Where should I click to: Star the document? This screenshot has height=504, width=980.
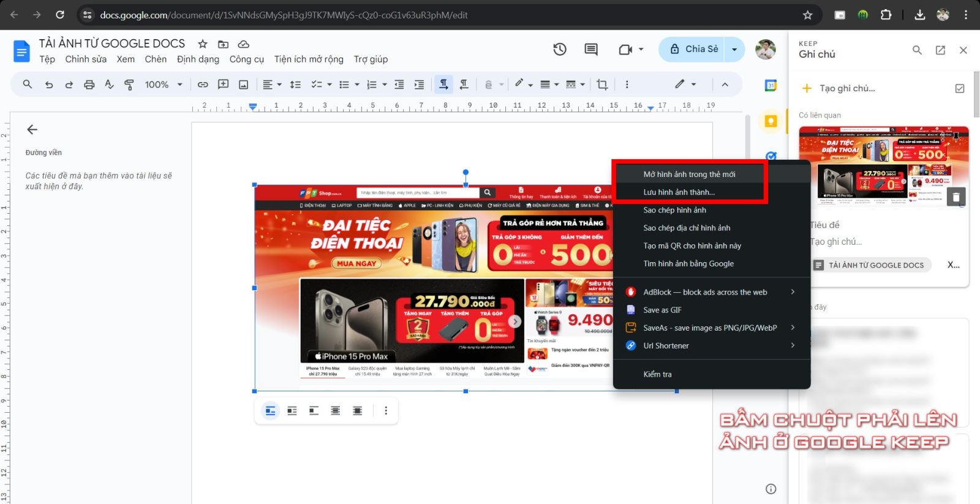[x=203, y=44]
